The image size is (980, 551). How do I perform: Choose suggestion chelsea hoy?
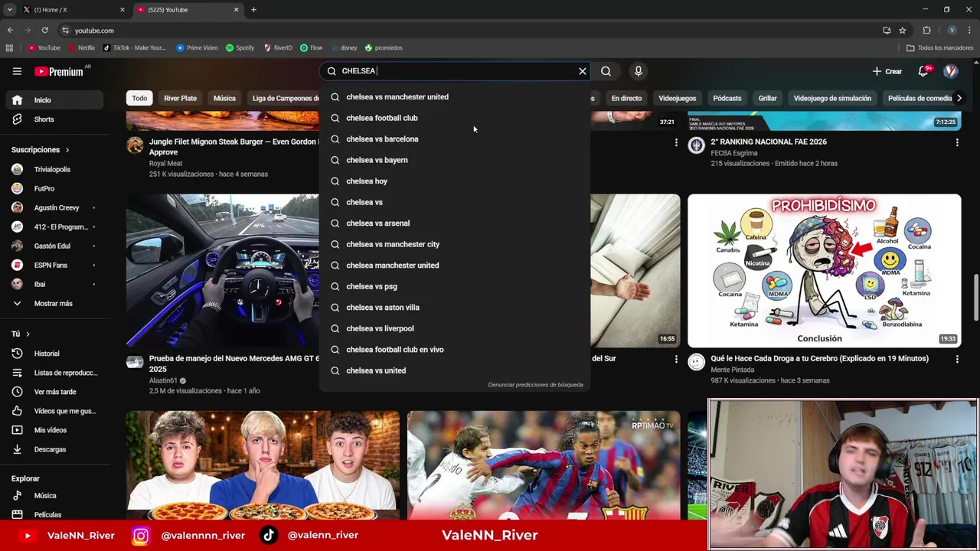pos(455,181)
